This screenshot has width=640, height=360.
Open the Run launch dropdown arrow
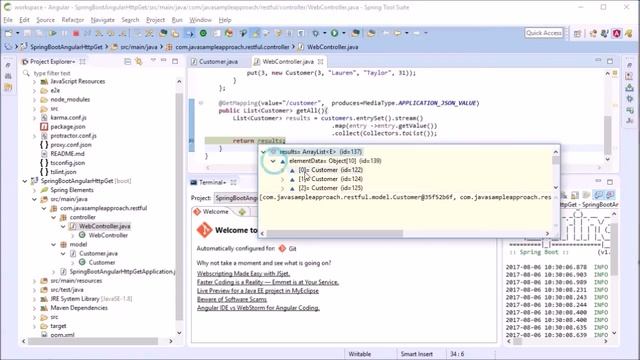[x=344, y=33]
